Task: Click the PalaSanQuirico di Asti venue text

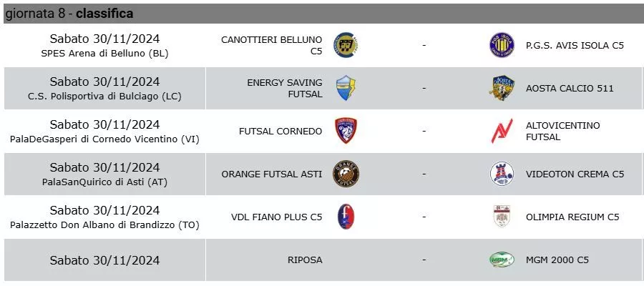Action: (x=104, y=182)
